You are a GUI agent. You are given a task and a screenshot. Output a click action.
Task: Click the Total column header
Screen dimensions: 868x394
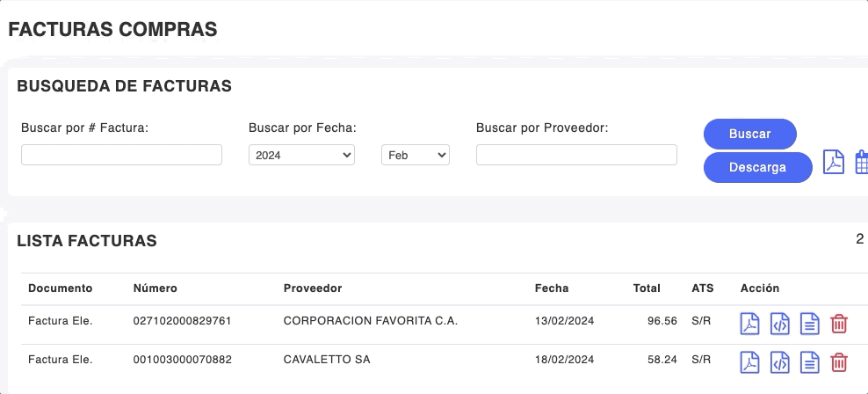click(x=647, y=288)
